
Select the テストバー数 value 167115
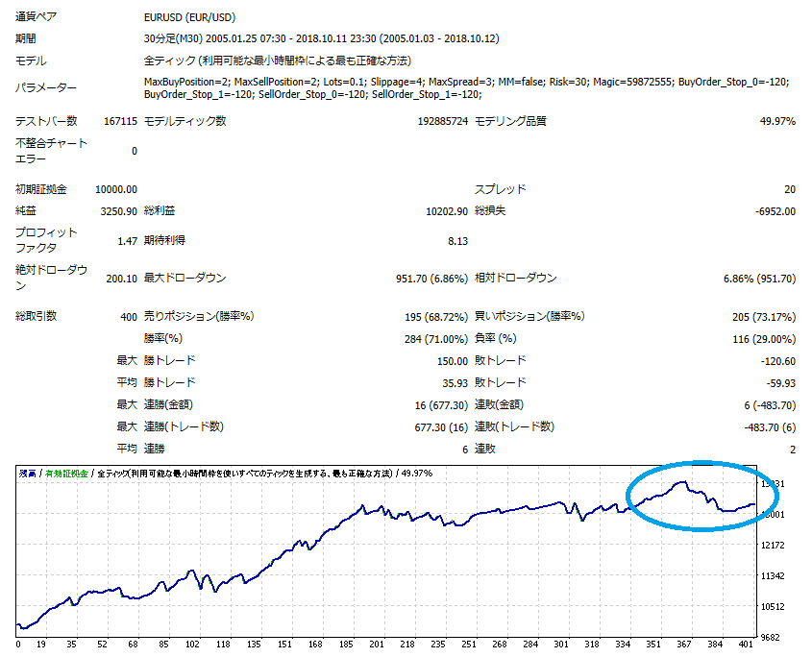point(121,122)
